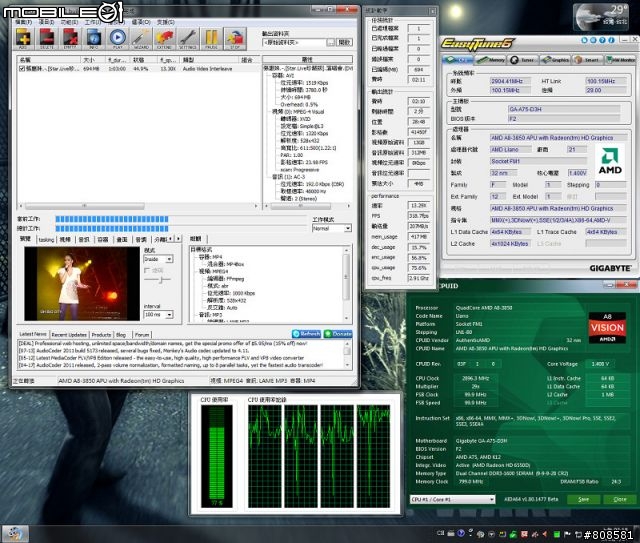Image resolution: width=640 pixels, height=543 pixels.
Task: Select the Latest News tab
Action: [33, 334]
